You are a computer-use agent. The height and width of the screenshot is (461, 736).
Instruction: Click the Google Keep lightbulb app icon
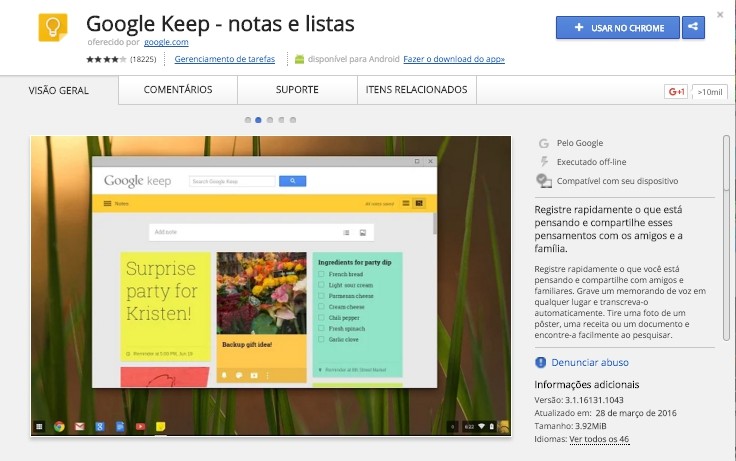(53, 29)
